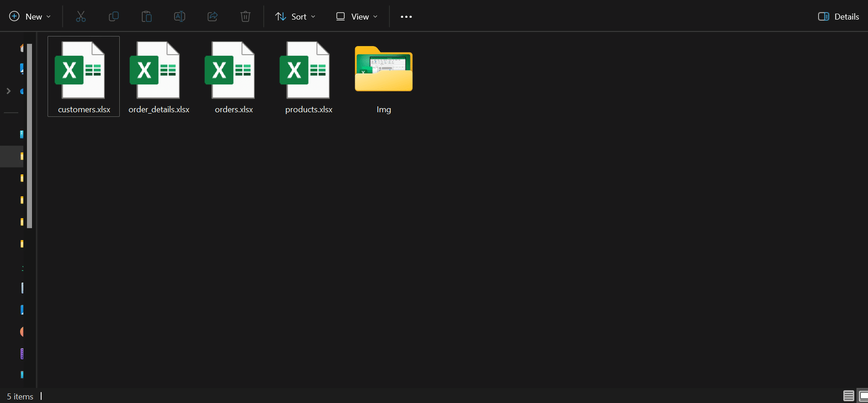Open the View dropdown
This screenshot has width=868, height=403.
coord(357,16)
